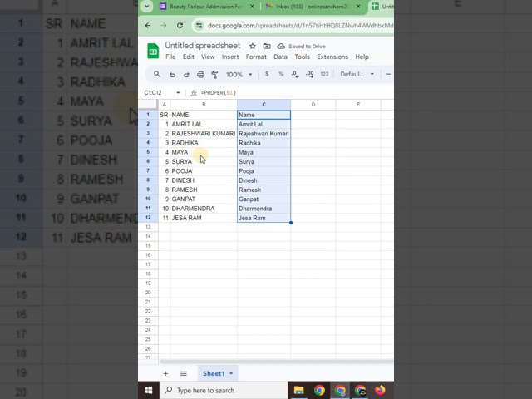The image size is (532, 399).
Task: Select cell C1 containing Name
Action: (x=264, y=115)
